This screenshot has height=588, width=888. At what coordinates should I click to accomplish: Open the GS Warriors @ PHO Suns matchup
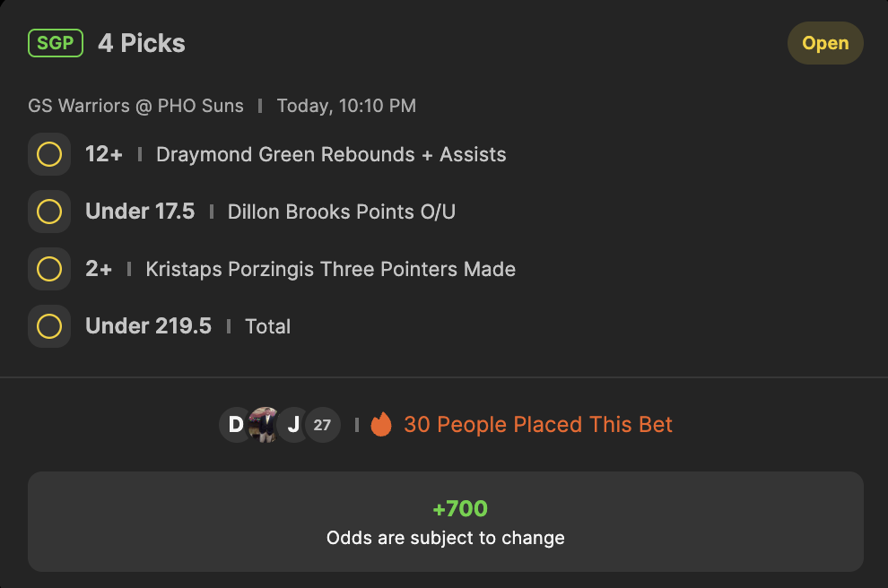pos(136,106)
